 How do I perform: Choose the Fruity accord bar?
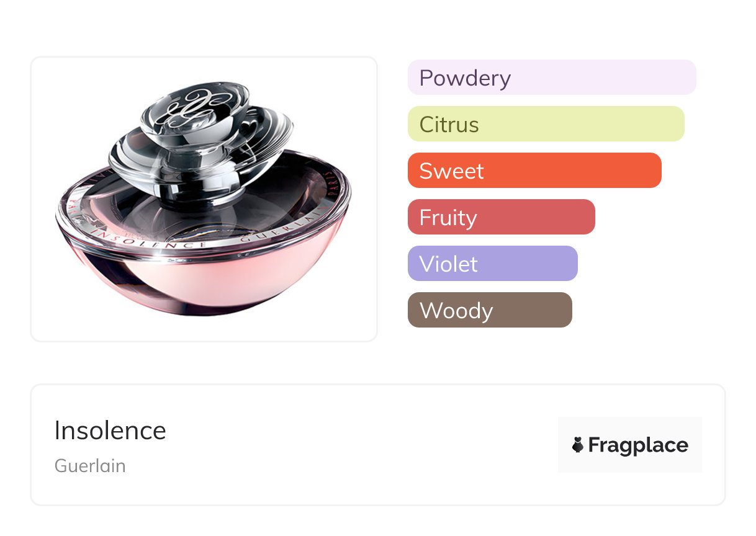[x=501, y=217]
